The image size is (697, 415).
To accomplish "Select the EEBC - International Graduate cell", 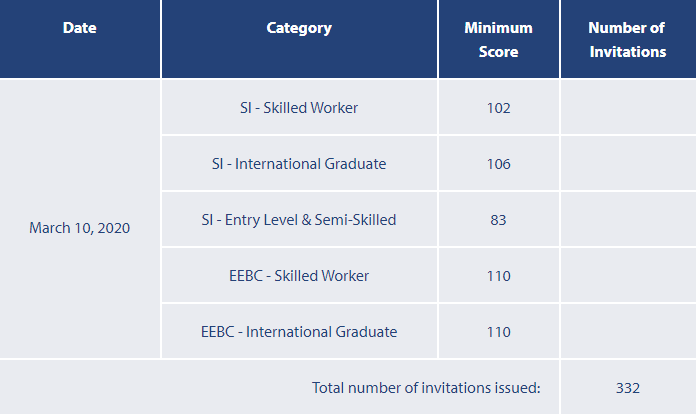I will click(299, 332).
